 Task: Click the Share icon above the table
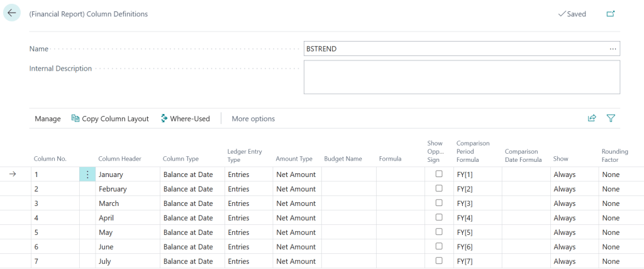point(591,118)
